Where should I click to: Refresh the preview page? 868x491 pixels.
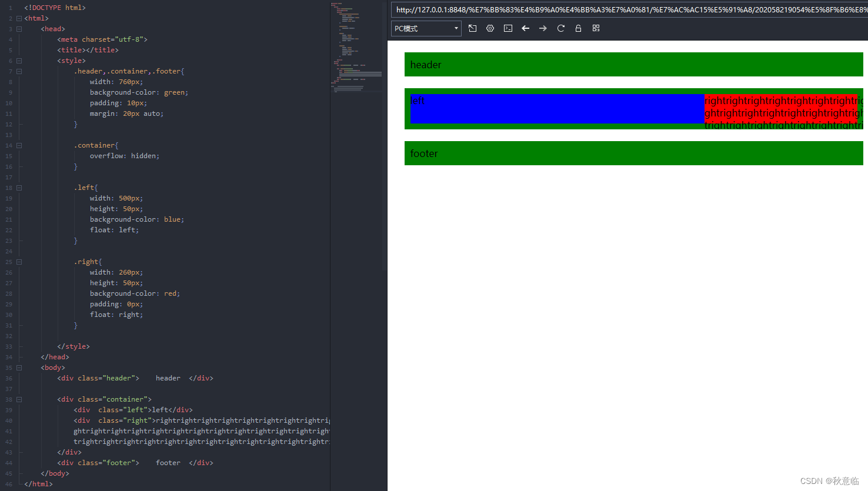pyautogui.click(x=561, y=28)
